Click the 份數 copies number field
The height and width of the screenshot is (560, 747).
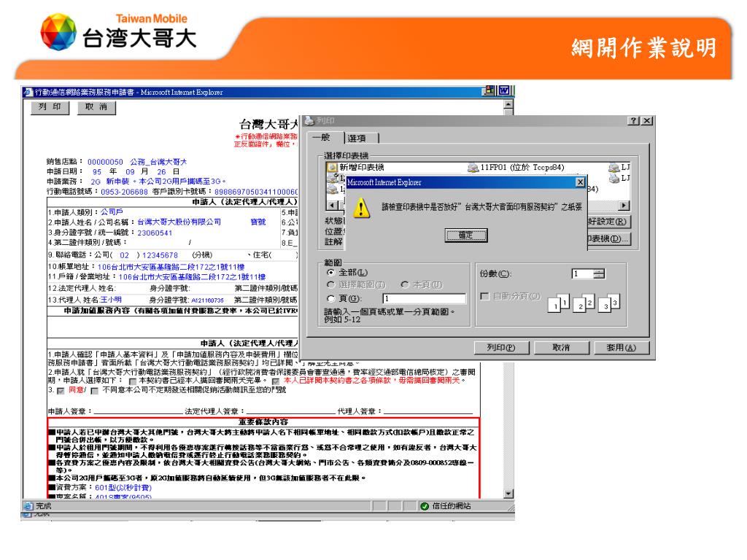coord(583,274)
